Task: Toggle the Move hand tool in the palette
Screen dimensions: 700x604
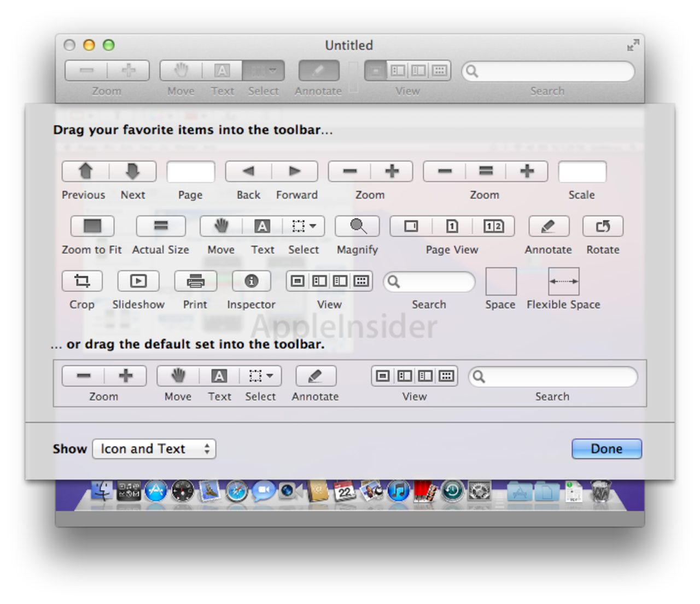Action: (x=221, y=226)
